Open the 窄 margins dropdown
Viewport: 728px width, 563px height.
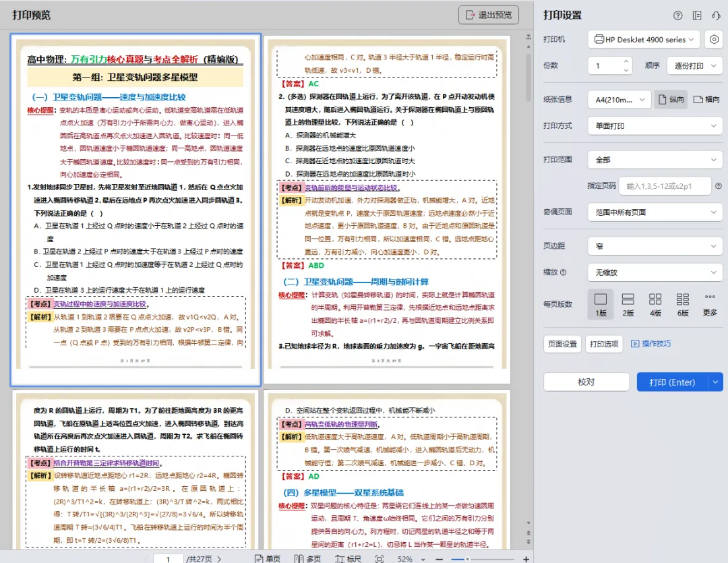coord(655,246)
